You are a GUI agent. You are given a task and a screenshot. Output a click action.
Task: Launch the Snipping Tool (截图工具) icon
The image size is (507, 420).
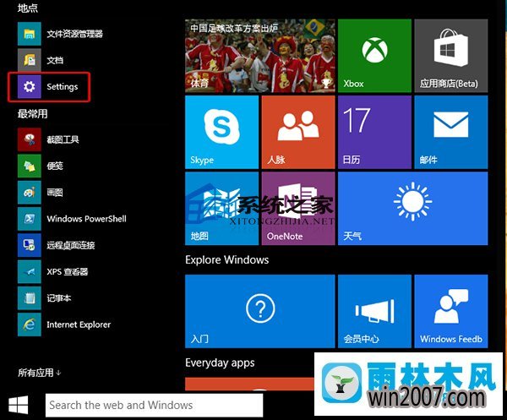pos(29,139)
